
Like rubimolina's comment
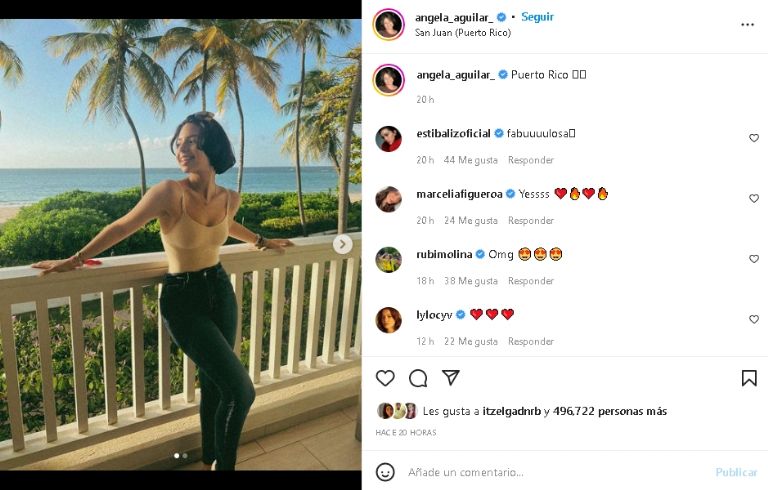coord(754,259)
